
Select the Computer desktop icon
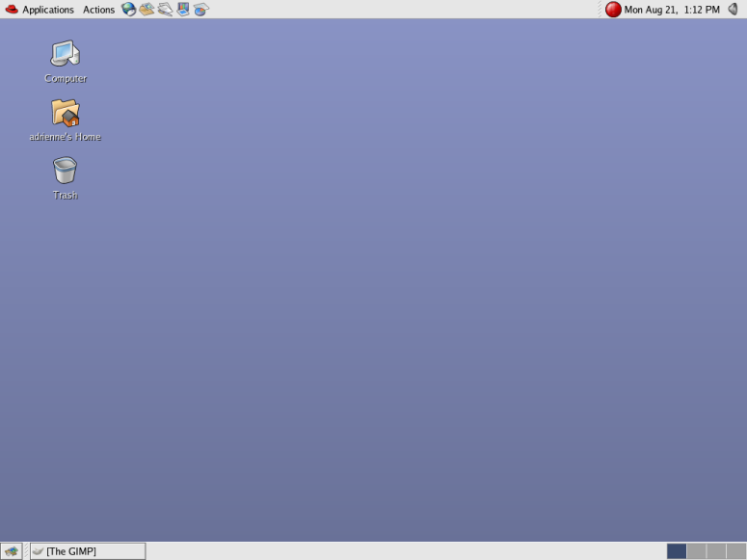(x=65, y=54)
